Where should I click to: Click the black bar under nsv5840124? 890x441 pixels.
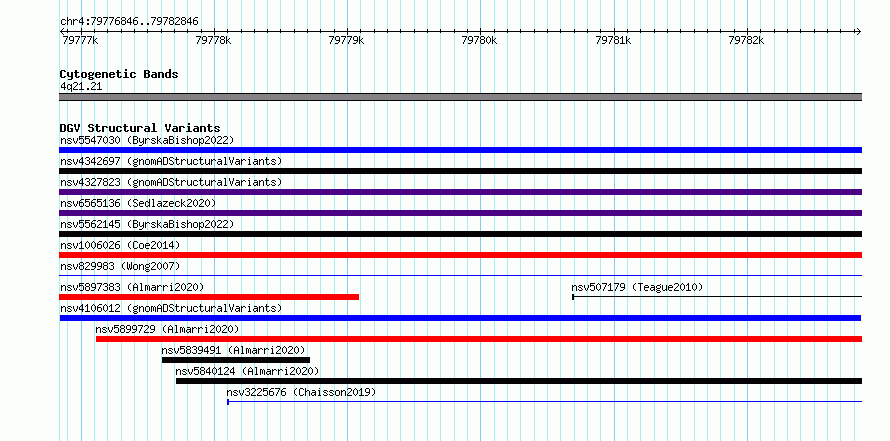point(519,381)
